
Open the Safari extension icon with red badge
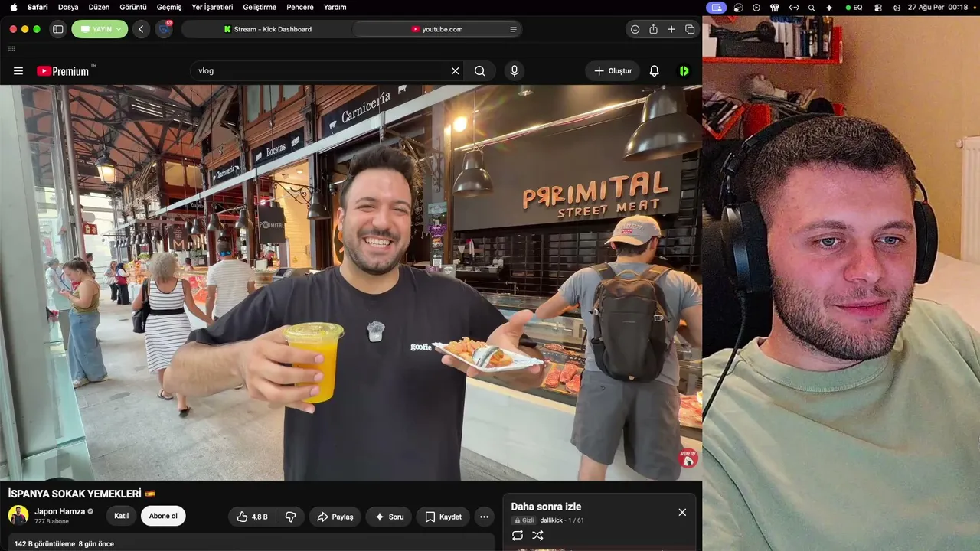(x=164, y=29)
